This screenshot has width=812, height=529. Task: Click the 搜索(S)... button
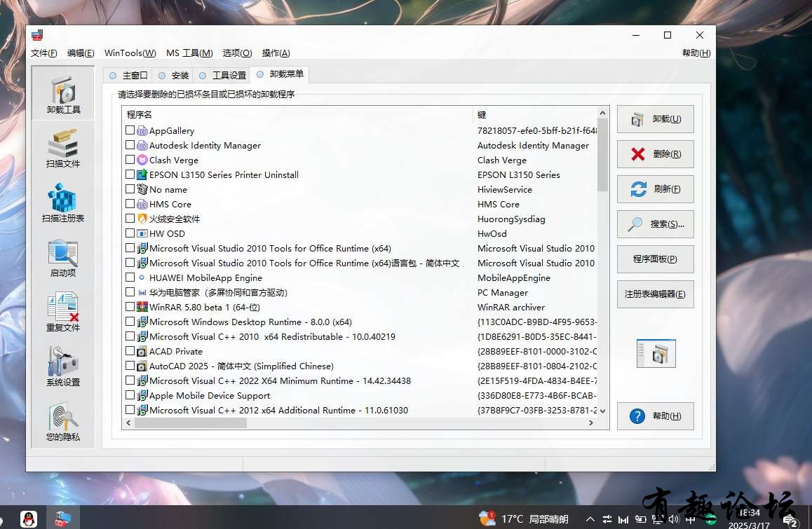click(655, 224)
